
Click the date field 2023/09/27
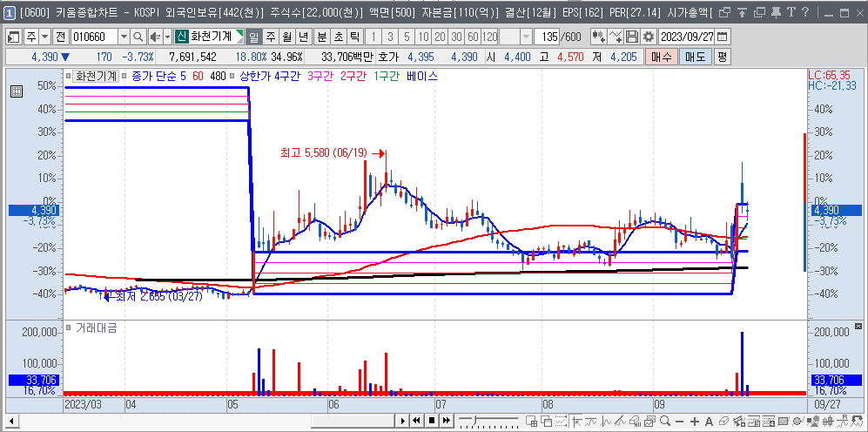686,37
